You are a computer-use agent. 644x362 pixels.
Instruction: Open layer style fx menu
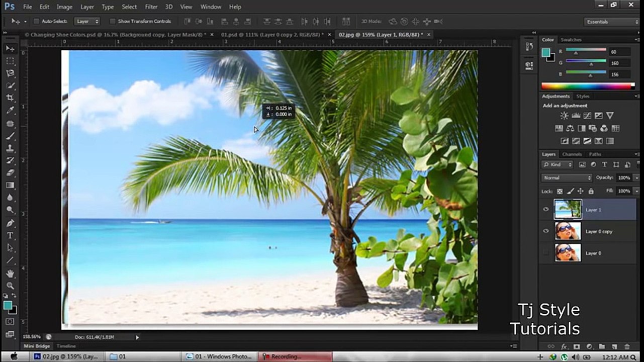[x=564, y=346]
